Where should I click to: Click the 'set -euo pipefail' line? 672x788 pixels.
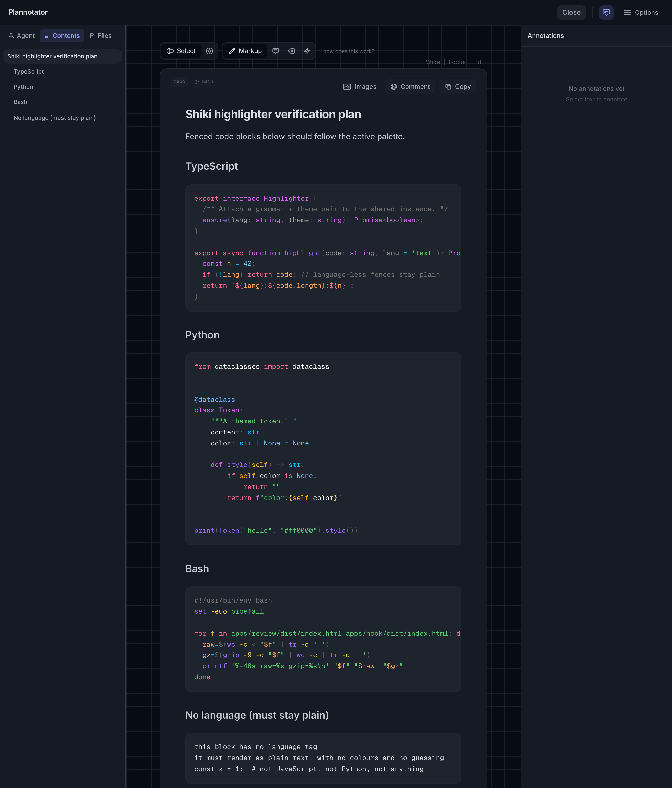pyautogui.click(x=229, y=611)
